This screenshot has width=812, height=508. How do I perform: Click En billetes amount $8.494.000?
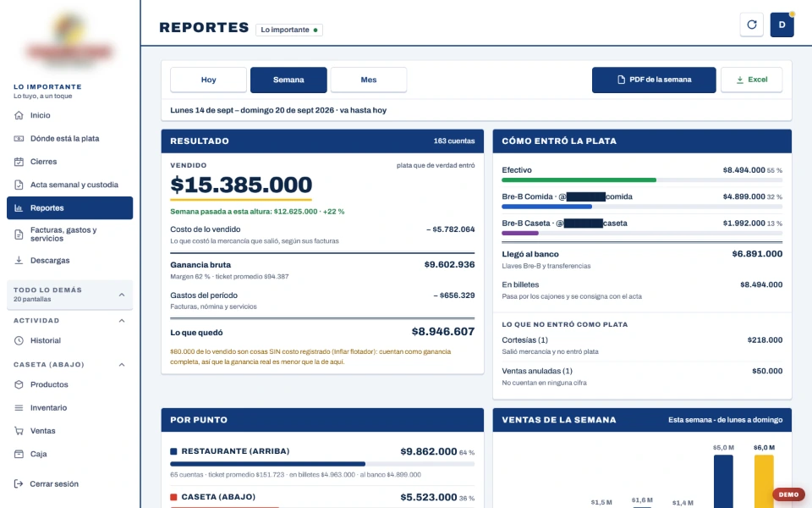(761, 284)
